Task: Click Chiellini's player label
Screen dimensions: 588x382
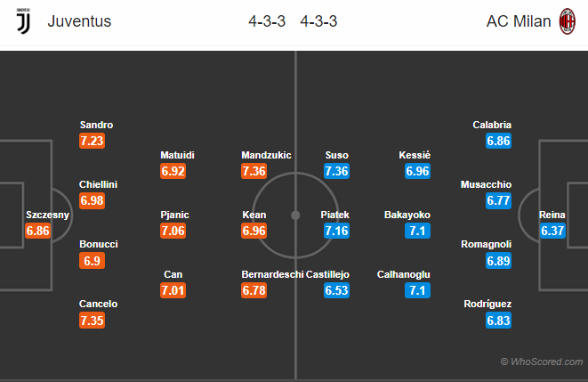Action: pos(98,184)
